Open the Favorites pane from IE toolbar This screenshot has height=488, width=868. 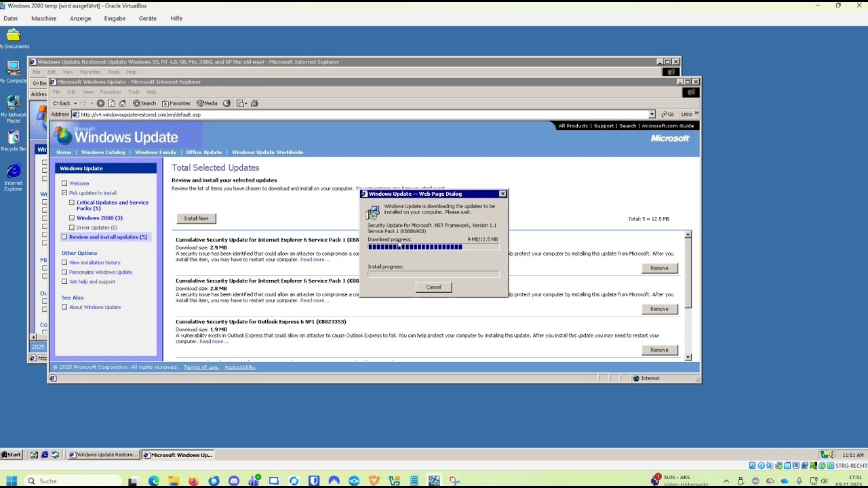[176, 103]
